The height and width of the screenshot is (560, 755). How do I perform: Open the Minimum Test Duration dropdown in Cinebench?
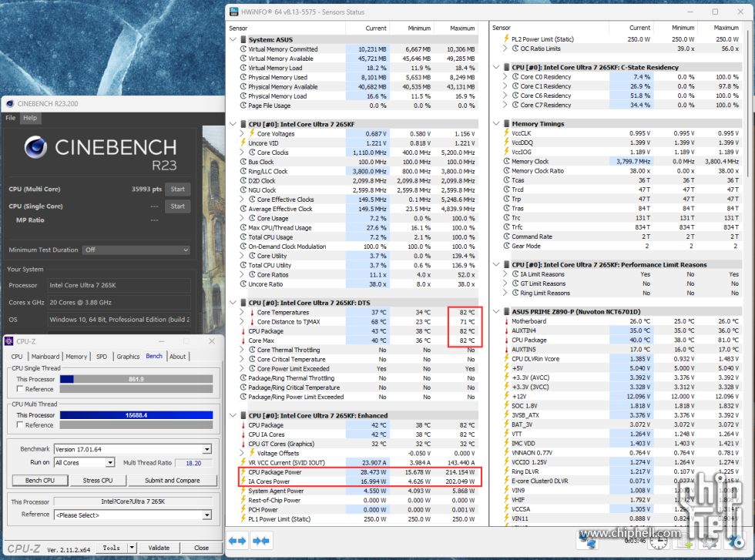coord(136,250)
